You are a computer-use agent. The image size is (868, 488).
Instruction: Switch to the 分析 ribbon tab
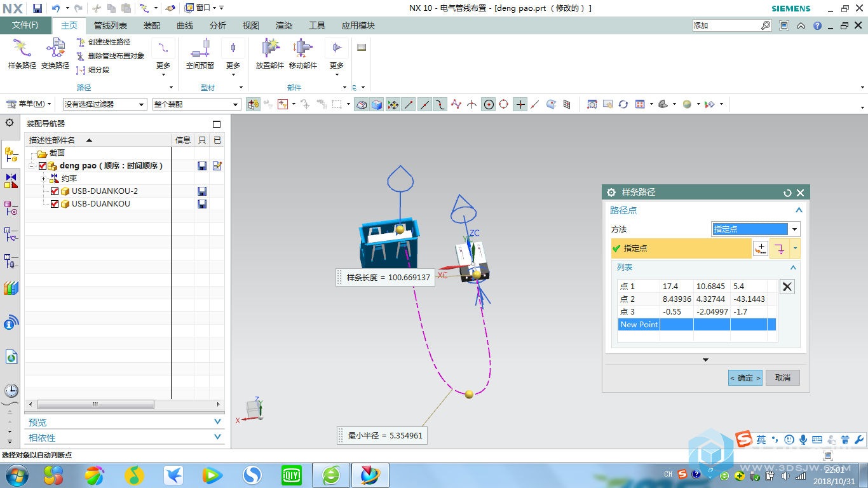(218, 25)
